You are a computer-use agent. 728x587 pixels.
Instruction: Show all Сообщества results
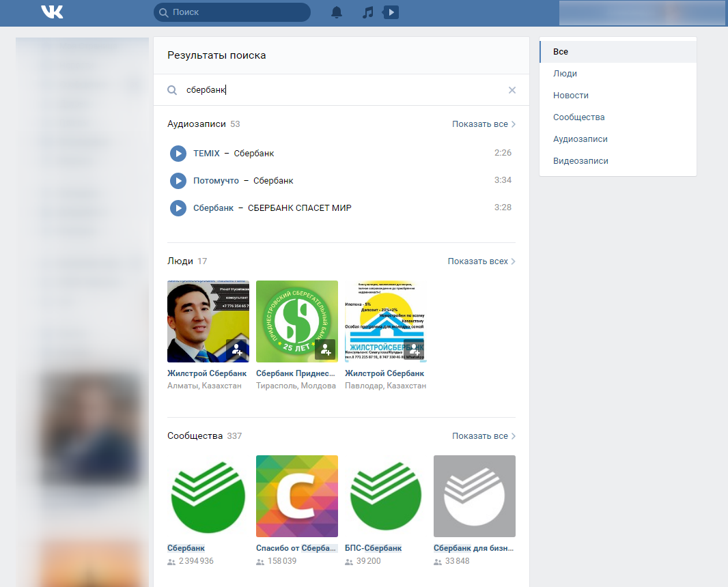[x=484, y=435]
